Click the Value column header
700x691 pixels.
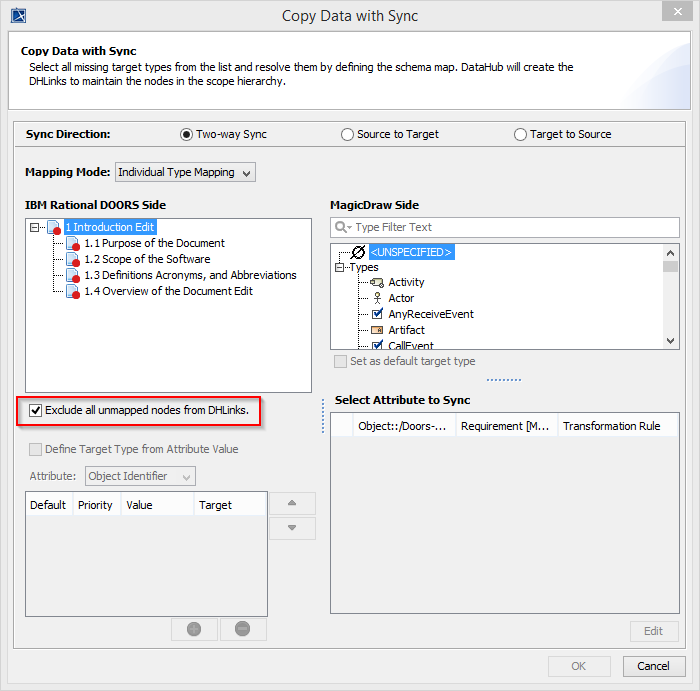pyautogui.click(x=157, y=505)
